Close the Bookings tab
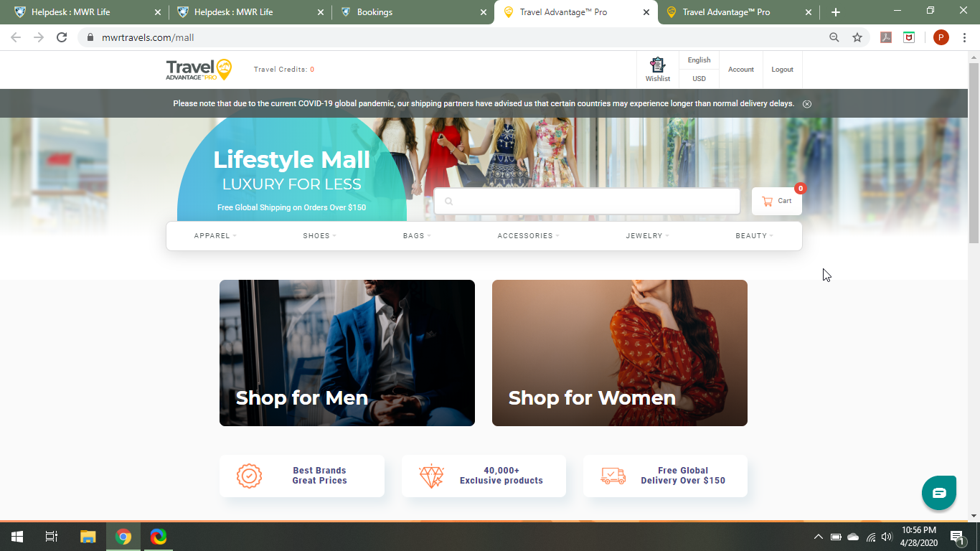Viewport: 980px width, 551px height. (483, 12)
